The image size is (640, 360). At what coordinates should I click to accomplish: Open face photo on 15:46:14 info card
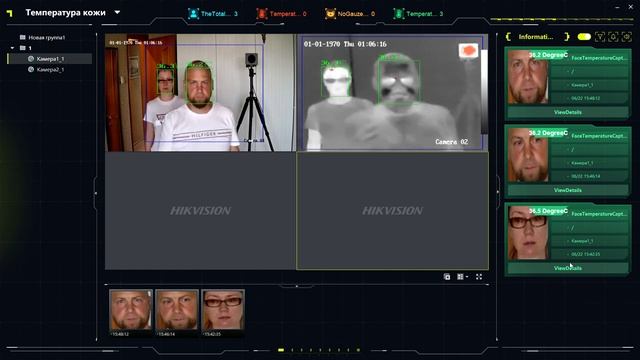pos(528,155)
